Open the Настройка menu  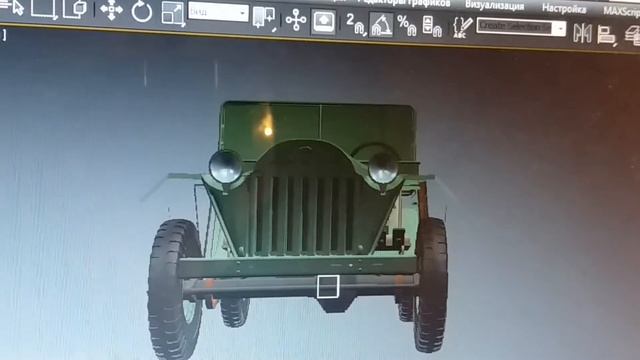tap(564, 8)
